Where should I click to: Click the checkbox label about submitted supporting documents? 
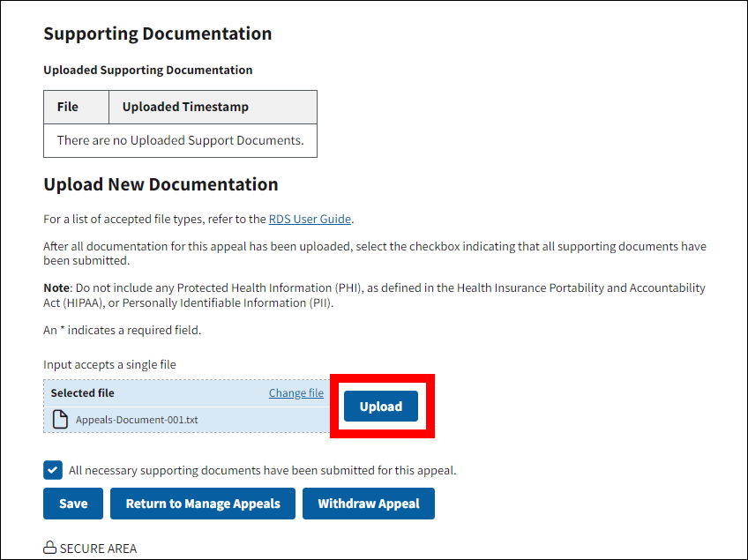[x=262, y=470]
